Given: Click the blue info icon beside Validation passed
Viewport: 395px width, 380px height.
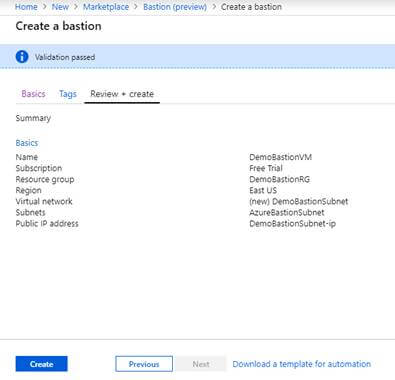Looking at the screenshot, I should (22, 57).
